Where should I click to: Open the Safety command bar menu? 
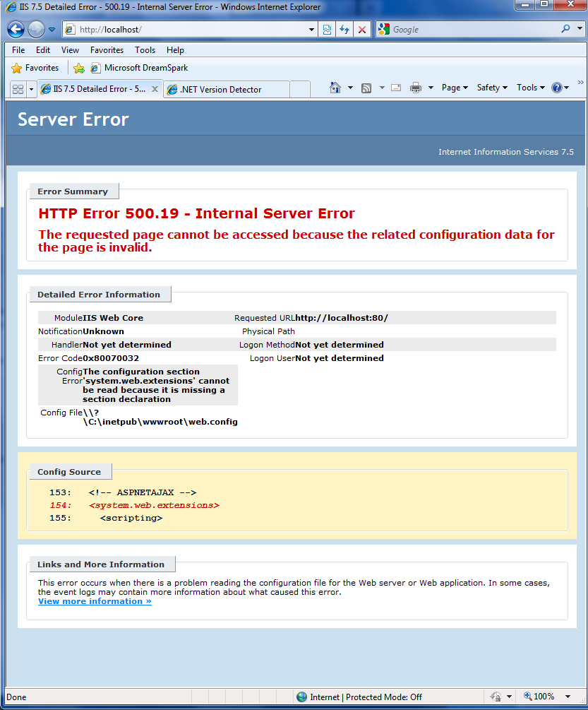coord(492,88)
